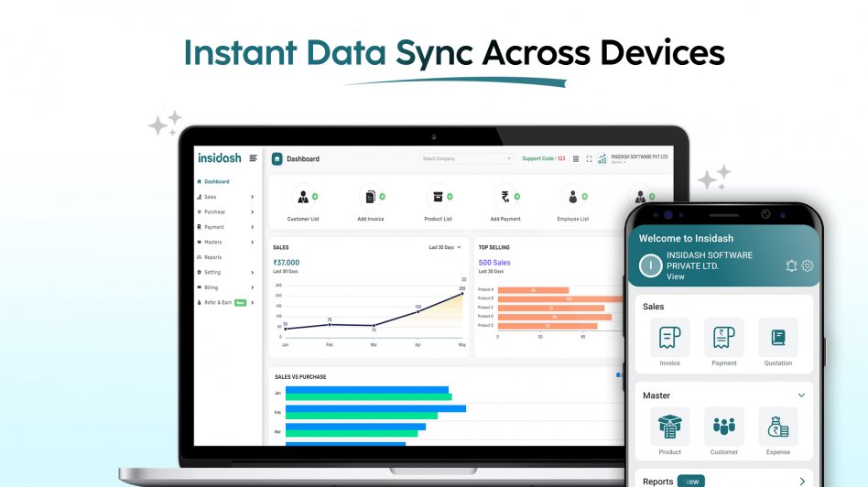Open the INSIDASH SOFTWARE PVT LTD account menu
This screenshot has height=487, width=868.
[639, 159]
